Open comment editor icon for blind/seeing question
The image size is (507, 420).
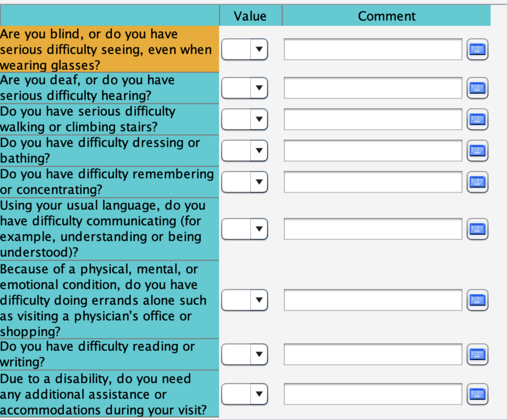click(477, 49)
